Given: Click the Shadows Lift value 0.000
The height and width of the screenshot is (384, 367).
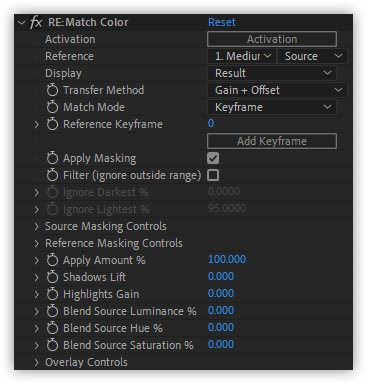Looking at the screenshot, I should point(221,276).
